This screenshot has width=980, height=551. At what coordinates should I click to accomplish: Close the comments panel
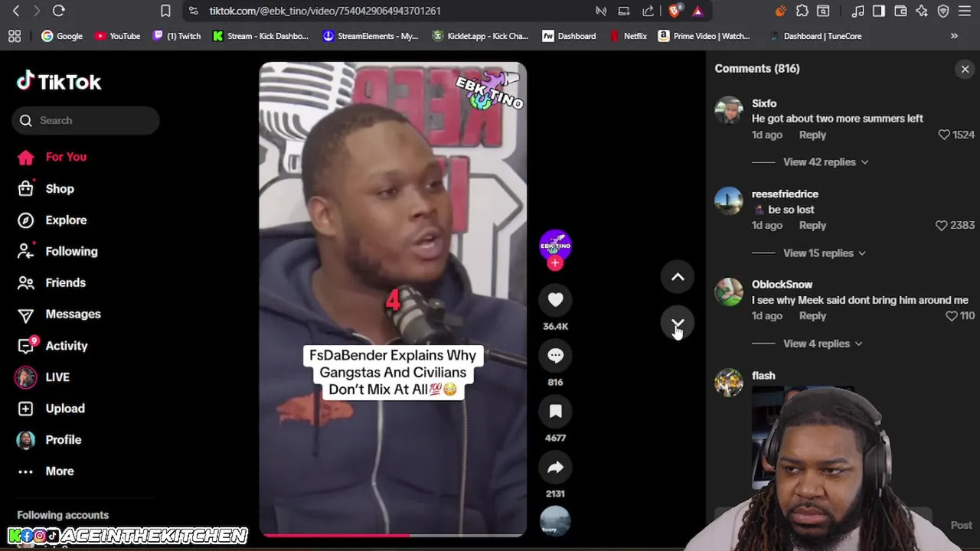pos(965,69)
